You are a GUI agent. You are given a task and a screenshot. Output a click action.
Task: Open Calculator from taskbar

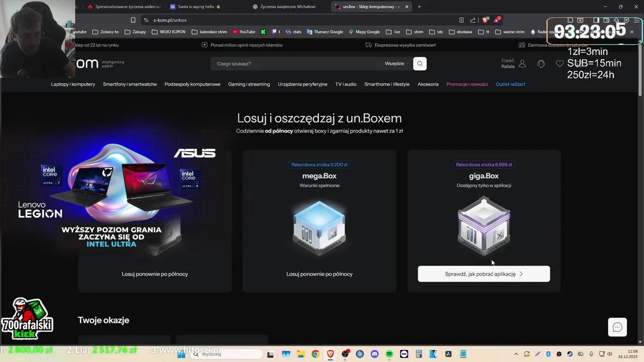point(419,354)
